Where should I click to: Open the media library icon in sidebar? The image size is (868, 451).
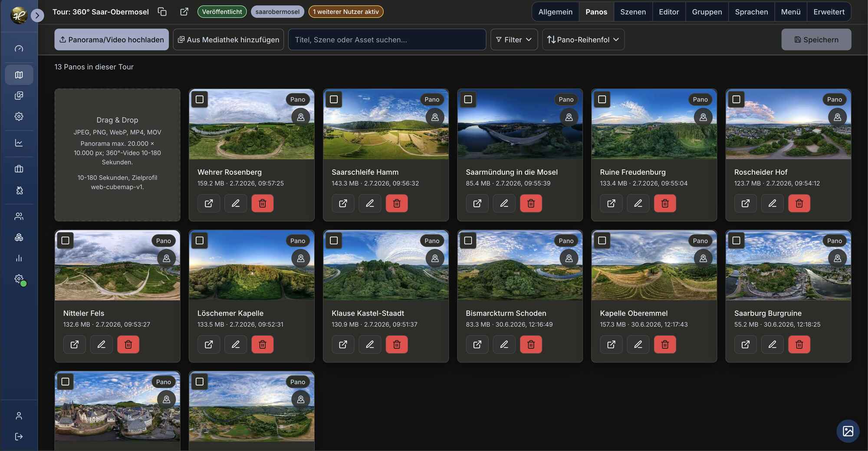coord(19,95)
